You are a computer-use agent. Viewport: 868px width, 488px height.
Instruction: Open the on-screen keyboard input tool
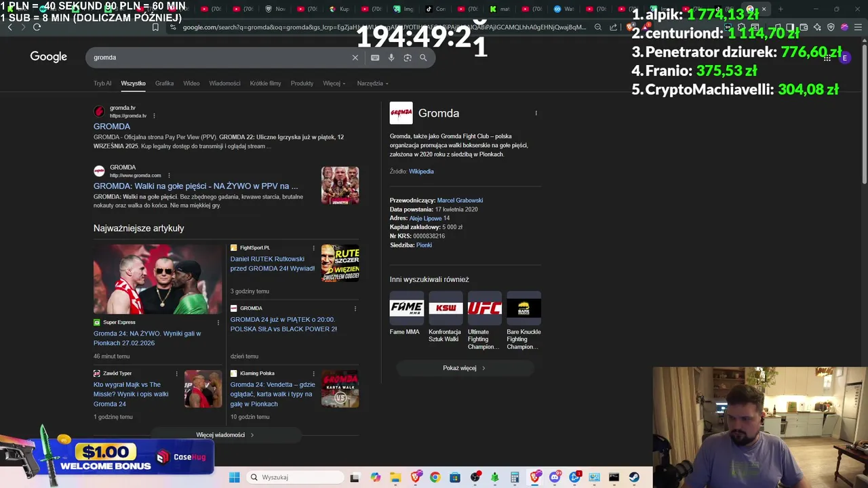tap(375, 58)
